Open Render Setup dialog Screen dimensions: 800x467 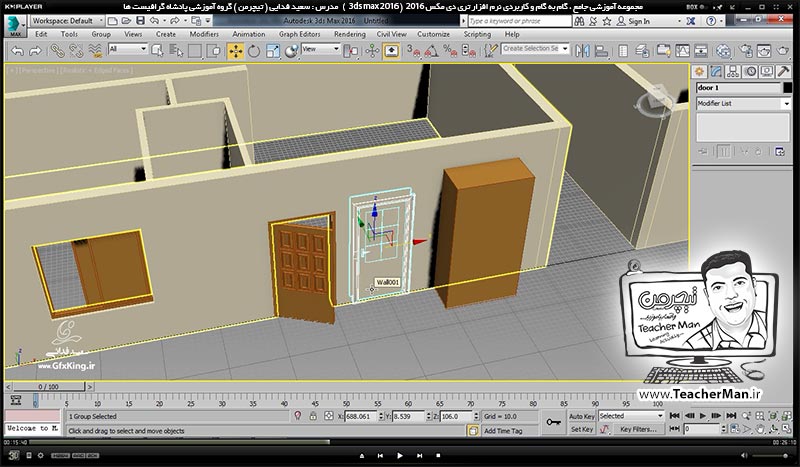click(746, 51)
